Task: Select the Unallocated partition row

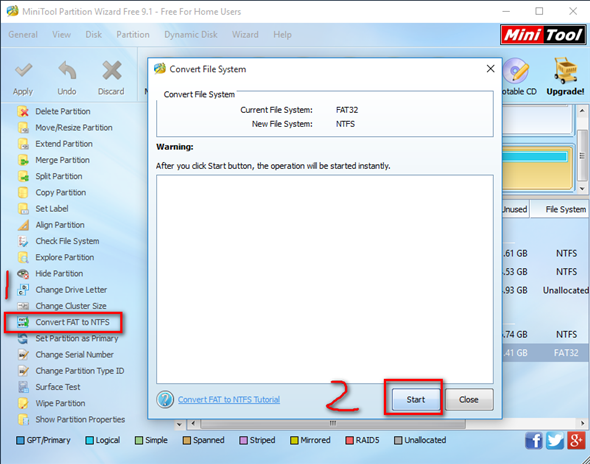Action: (x=546, y=290)
